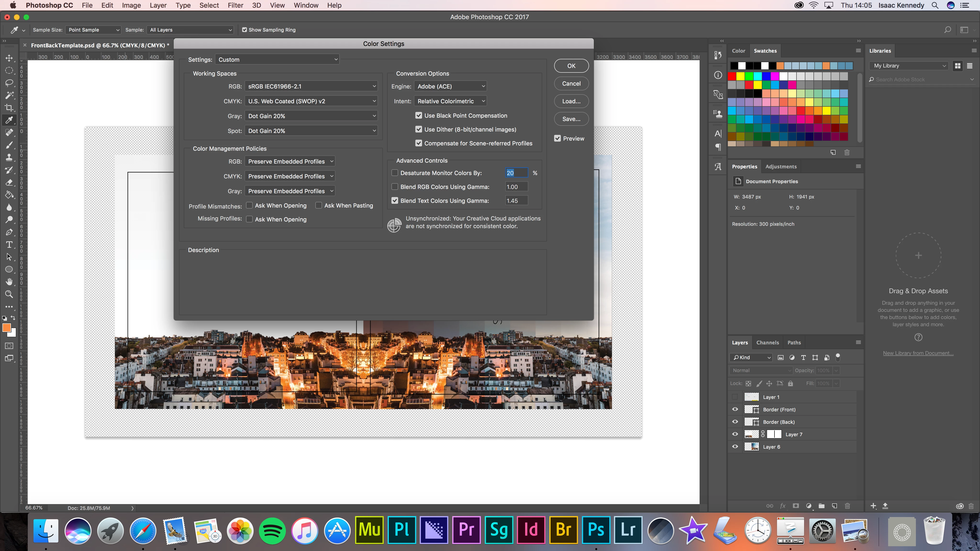980x551 pixels.
Task: Open the Settings Custom dropdown
Action: 277,60
